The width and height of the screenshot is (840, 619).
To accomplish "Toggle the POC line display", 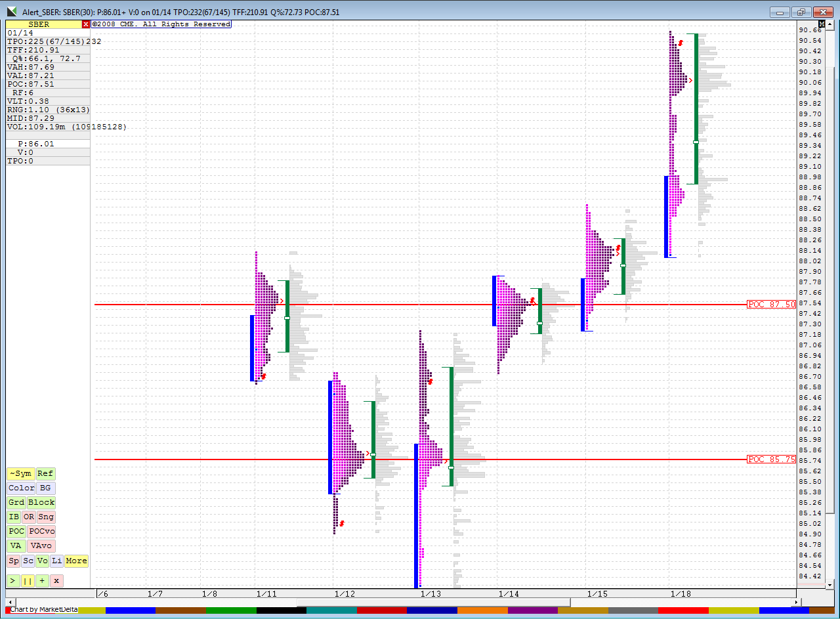I will pyautogui.click(x=16, y=532).
